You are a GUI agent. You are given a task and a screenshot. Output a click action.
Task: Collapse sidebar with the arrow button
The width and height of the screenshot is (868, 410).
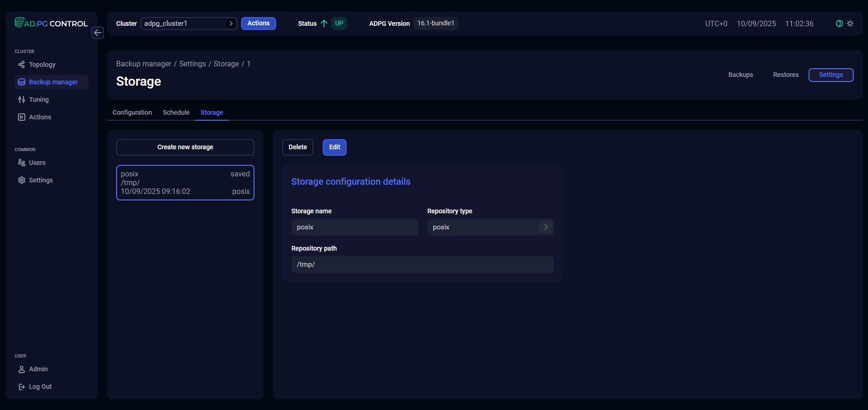coord(98,33)
